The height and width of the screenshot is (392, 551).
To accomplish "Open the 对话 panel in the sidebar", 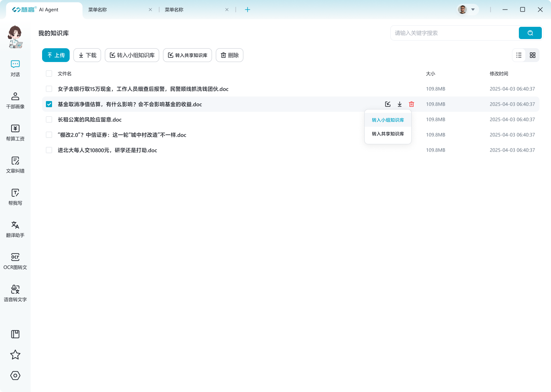I will click(15, 68).
